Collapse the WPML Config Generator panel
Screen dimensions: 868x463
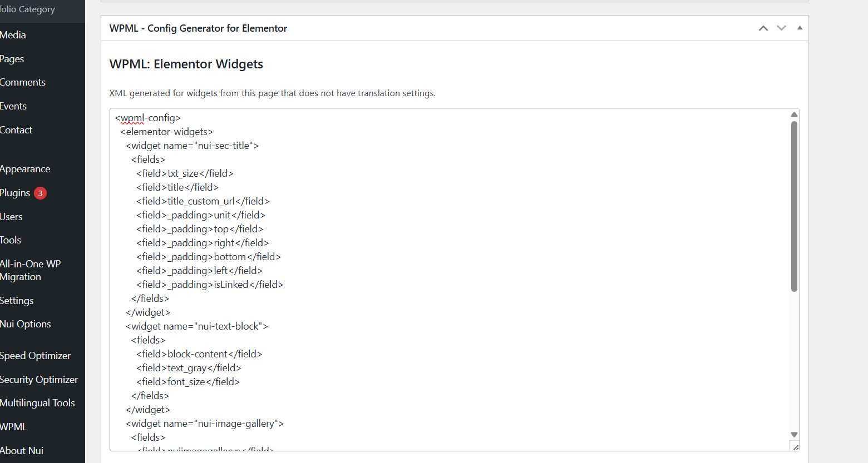(x=800, y=28)
